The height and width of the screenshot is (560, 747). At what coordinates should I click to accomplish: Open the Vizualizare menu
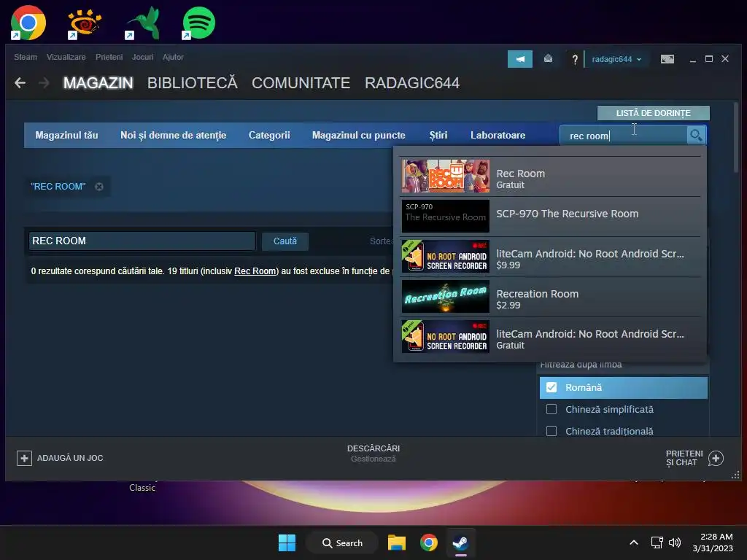tap(66, 57)
